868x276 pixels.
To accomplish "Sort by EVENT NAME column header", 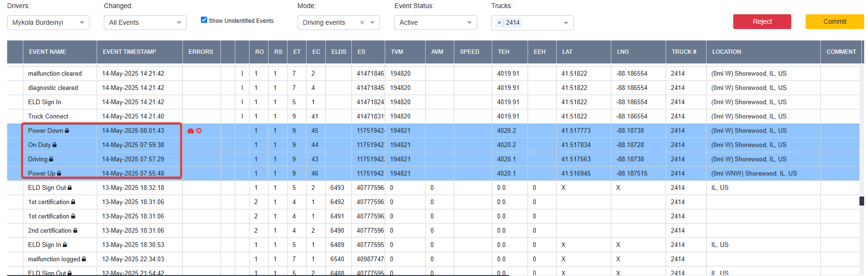I will [x=48, y=52].
